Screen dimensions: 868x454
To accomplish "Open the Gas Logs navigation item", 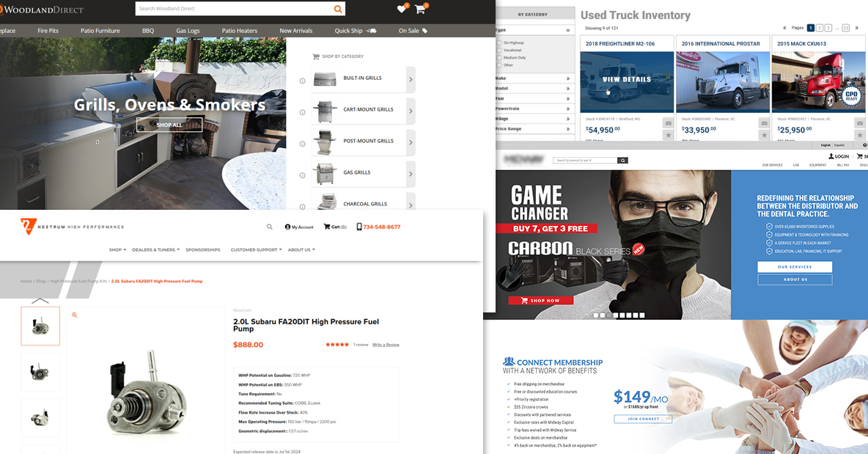I will pyautogui.click(x=188, y=31).
